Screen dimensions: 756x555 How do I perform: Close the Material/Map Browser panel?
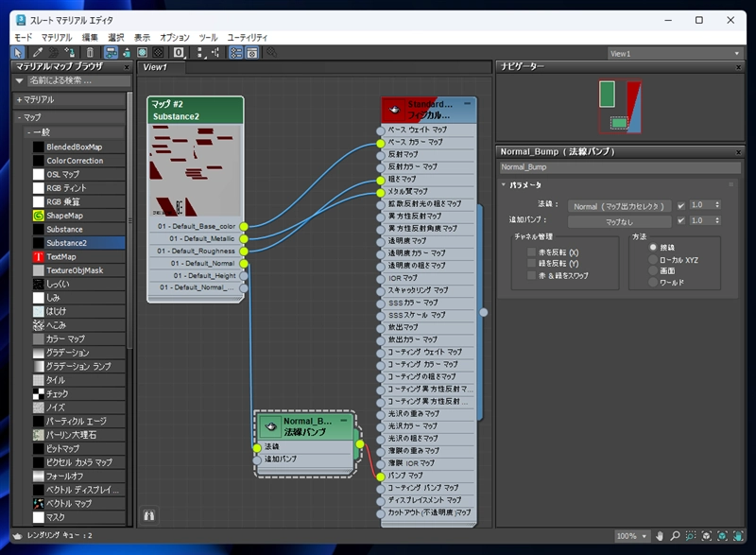click(127, 67)
